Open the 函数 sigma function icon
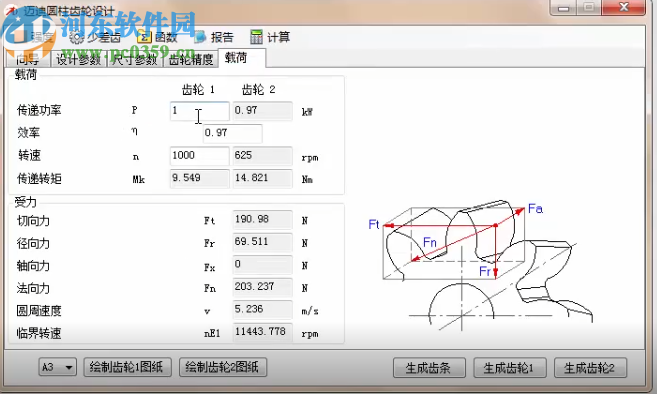The height and width of the screenshot is (394, 657). 144,37
